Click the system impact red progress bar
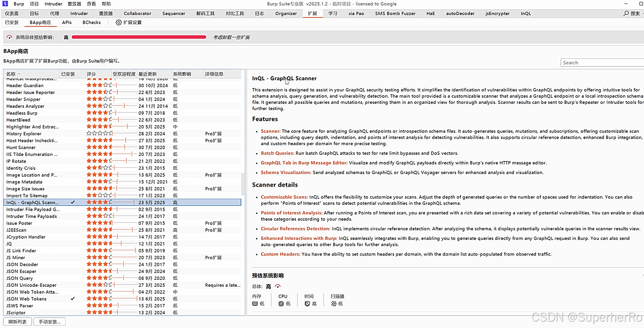 click(x=139, y=37)
